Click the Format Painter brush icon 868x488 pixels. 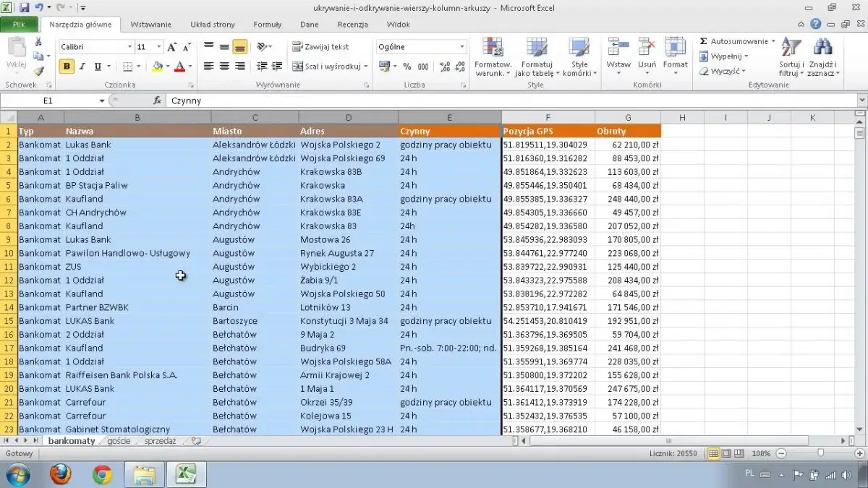[38, 71]
